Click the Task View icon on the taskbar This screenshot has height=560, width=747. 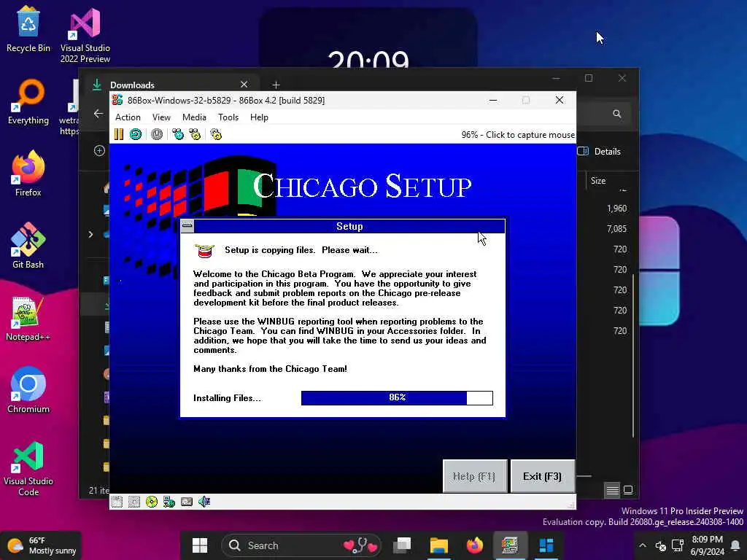[x=402, y=545]
